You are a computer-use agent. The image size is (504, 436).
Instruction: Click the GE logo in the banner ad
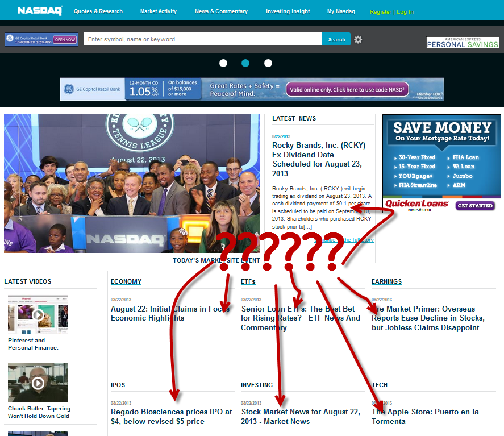(68, 89)
